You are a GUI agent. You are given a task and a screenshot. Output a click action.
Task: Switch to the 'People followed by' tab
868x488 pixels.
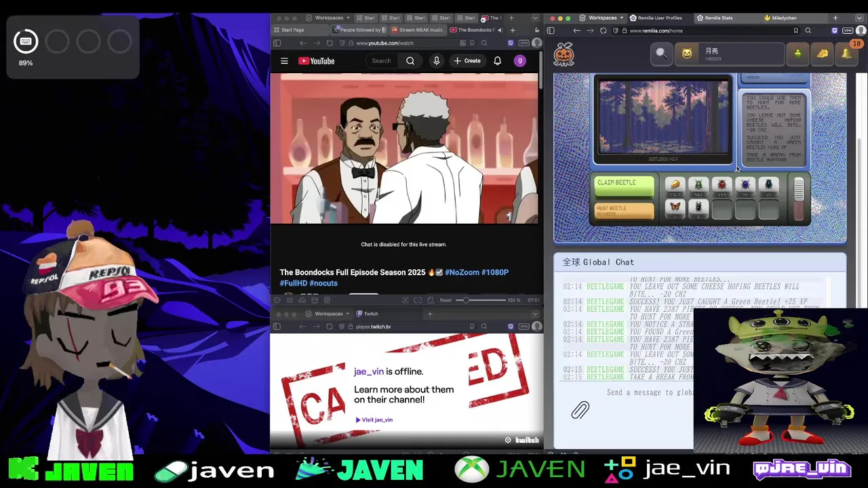[x=359, y=30]
